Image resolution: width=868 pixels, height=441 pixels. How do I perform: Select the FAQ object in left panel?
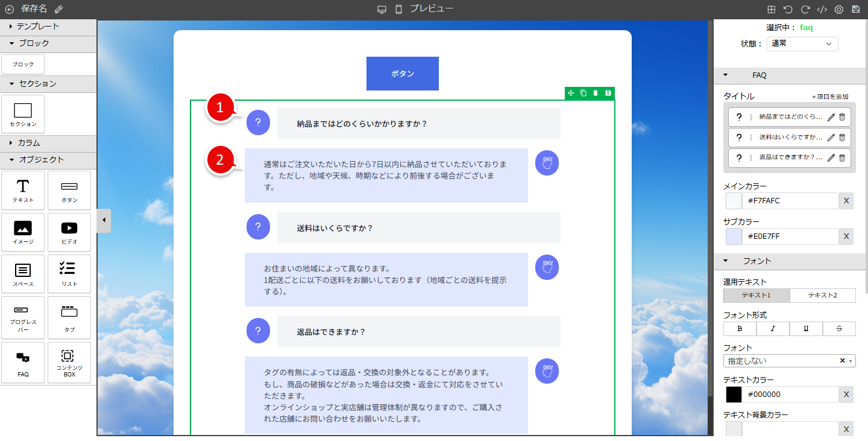tap(23, 363)
